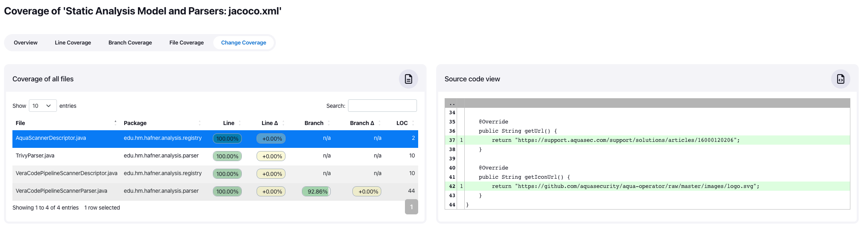Sort table by File column arrow
The image size is (868, 228).
(115, 123)
